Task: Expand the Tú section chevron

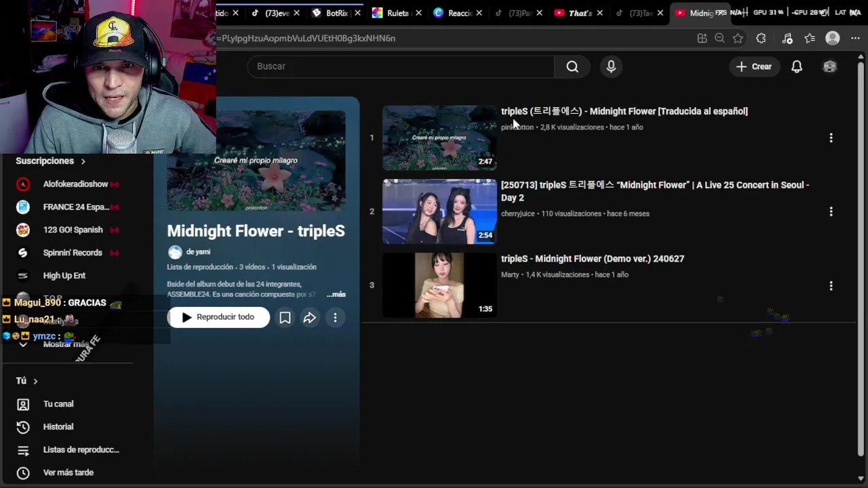Action: tap(35, 381)
